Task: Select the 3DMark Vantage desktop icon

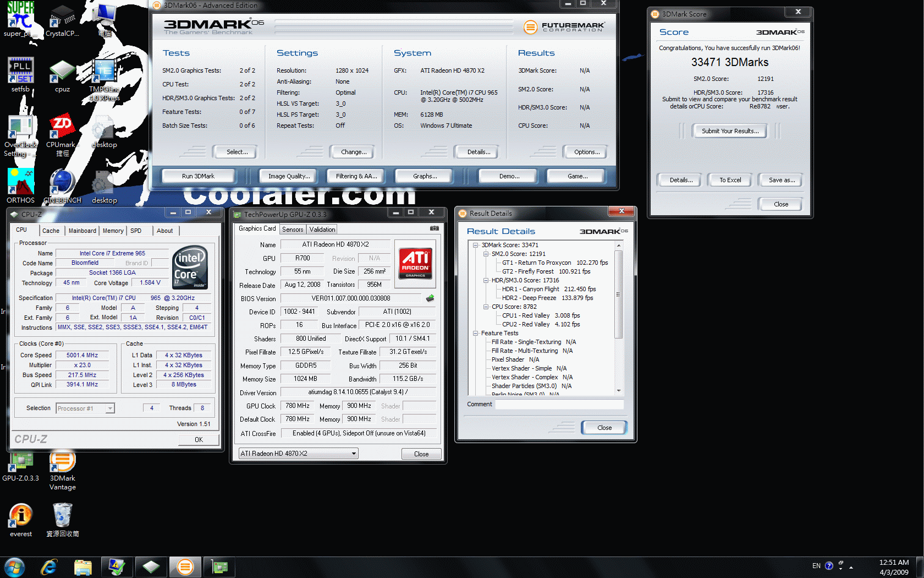Action: click(x=62, y=471)
